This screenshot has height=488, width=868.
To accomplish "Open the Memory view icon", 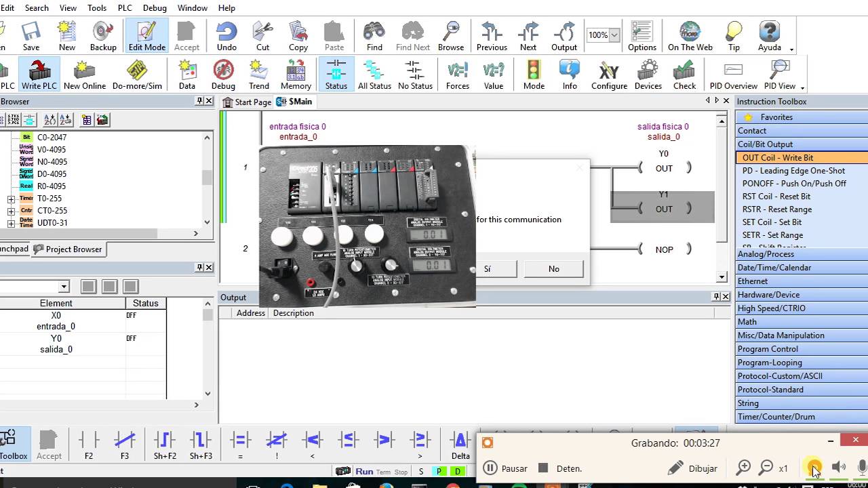I will coord(296,75).
